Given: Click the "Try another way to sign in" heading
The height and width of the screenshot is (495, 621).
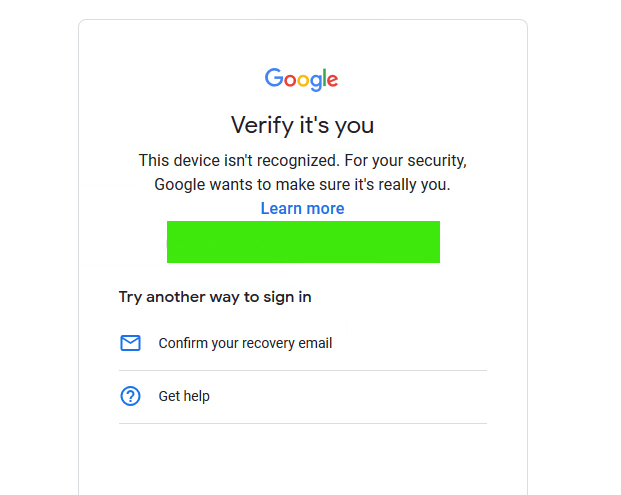Looking at the screenshot, I should 222,297.
